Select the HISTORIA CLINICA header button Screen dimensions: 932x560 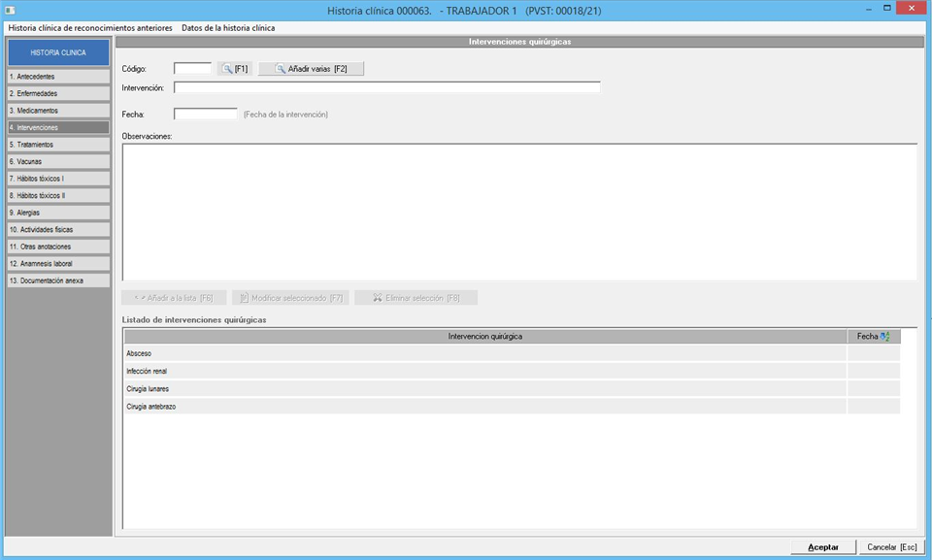click(x=58, y=52)
